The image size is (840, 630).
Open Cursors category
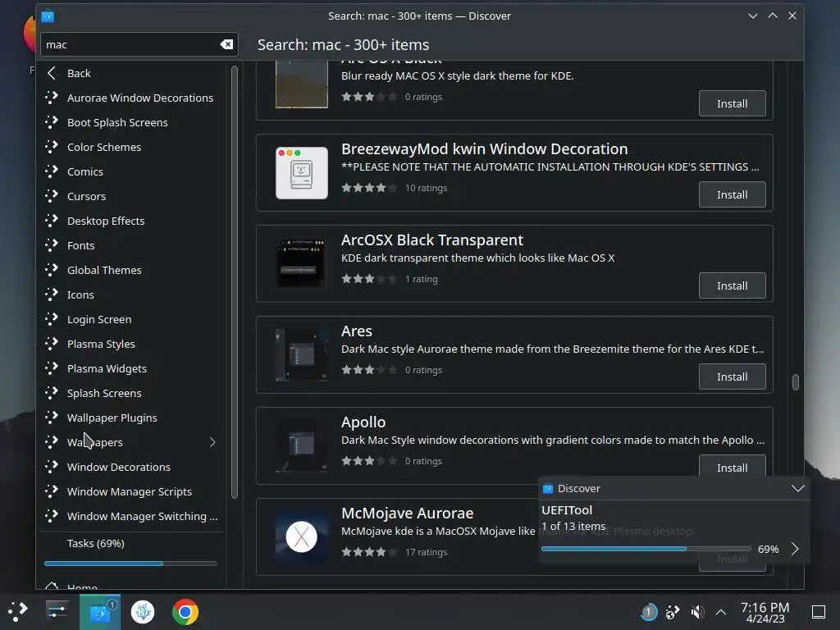[x=131, y=197]
